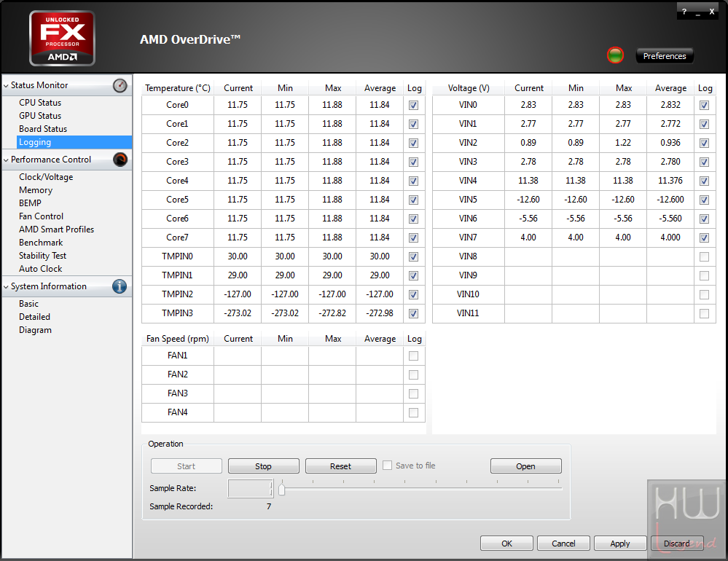Click the AMD FX Processor logo
Viewport: 728px width, 561px height.
tap(62, 38)
